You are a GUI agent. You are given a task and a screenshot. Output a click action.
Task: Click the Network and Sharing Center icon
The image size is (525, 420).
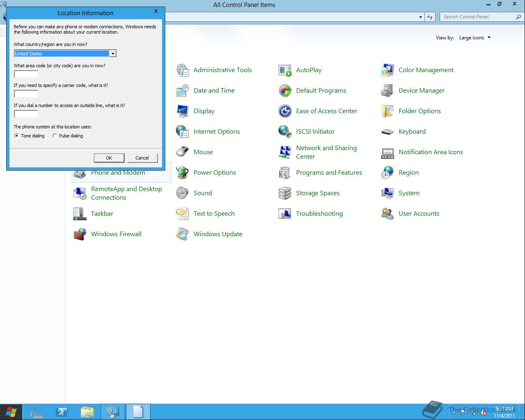[285, 152]
